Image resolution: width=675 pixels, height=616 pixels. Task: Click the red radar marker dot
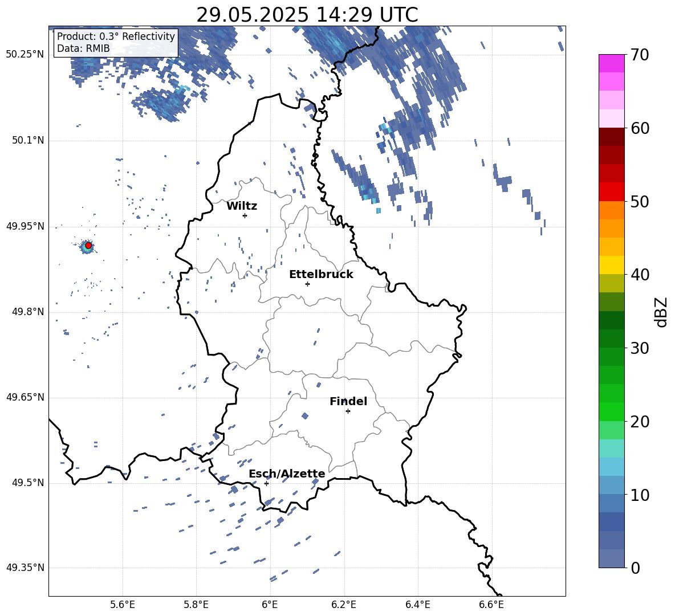[x=88, y=246]
